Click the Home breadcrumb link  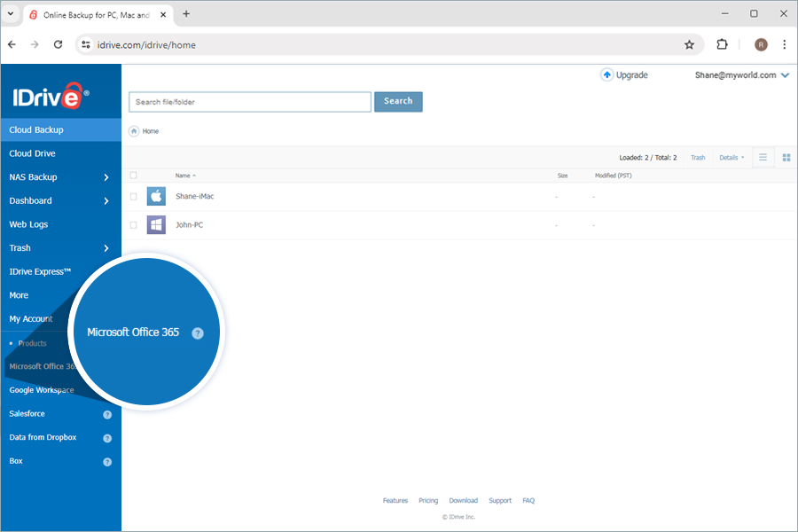(x=150, y=131)
